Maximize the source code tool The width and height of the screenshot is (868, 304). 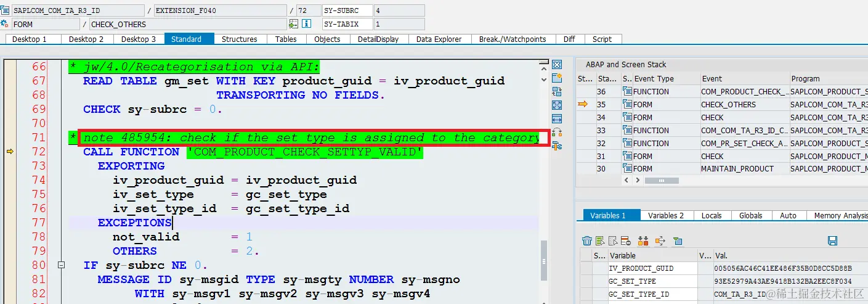(557, 105)
